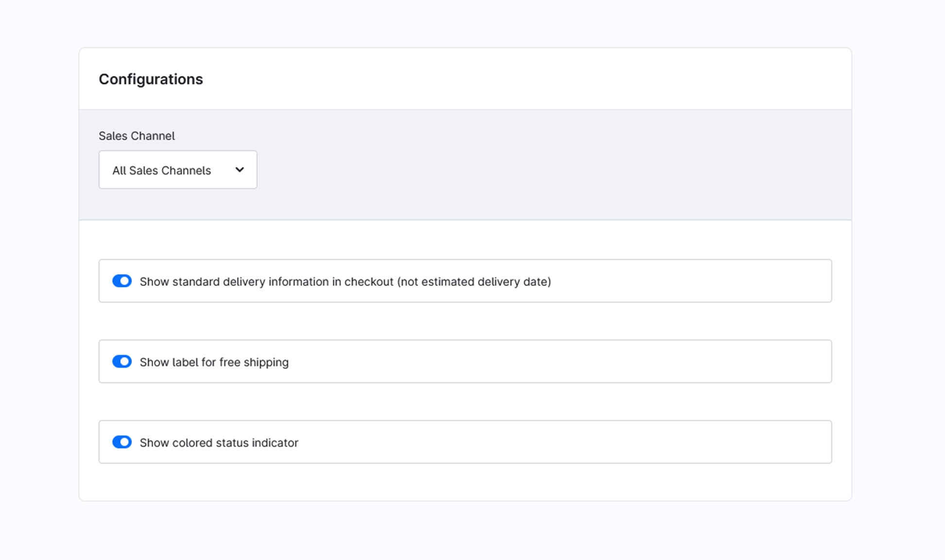Open the All Sales Channels dropdown
Image resolution: width=945 pixels, height=560 pixels.
tap(178, 170)
